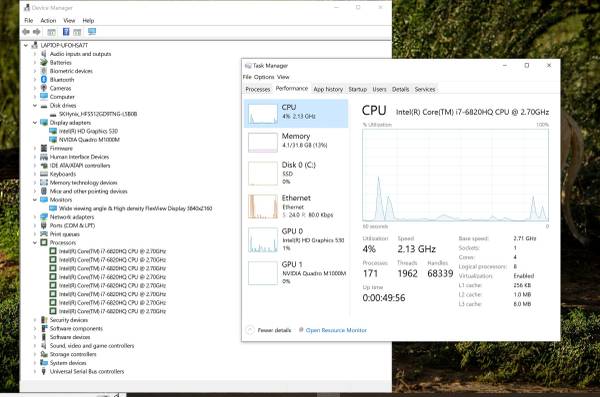Expand the Universal Serial Bus controllers node
600x397 pixels.
(x=35, y=371)
